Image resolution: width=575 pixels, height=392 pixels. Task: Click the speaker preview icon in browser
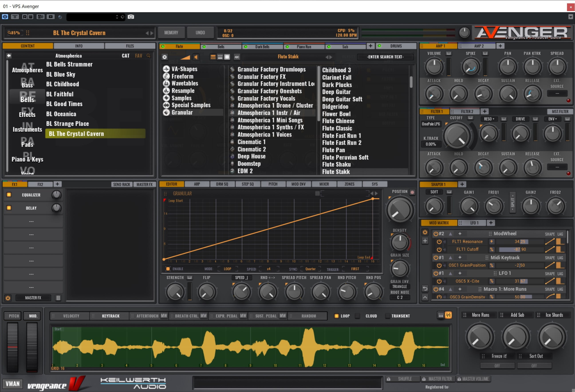pos(196,57)
